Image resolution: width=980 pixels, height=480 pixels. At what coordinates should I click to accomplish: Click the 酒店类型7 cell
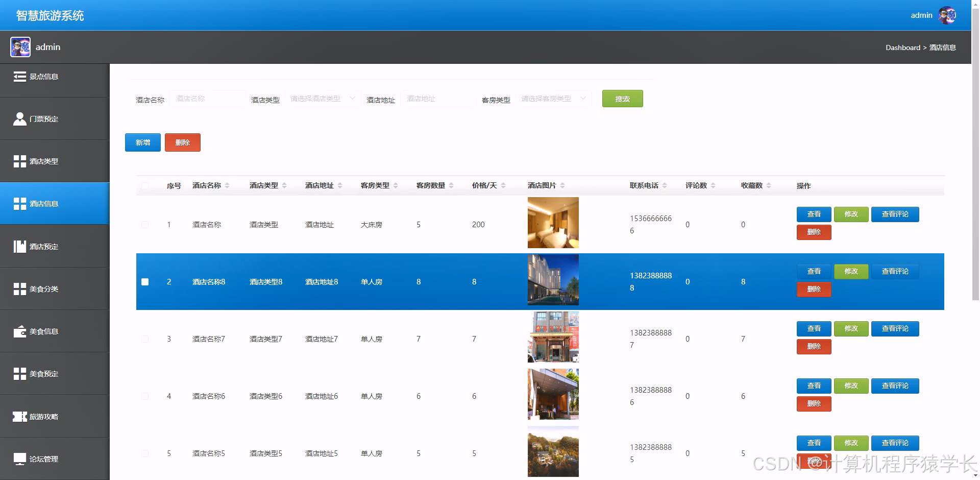[266, 339]
